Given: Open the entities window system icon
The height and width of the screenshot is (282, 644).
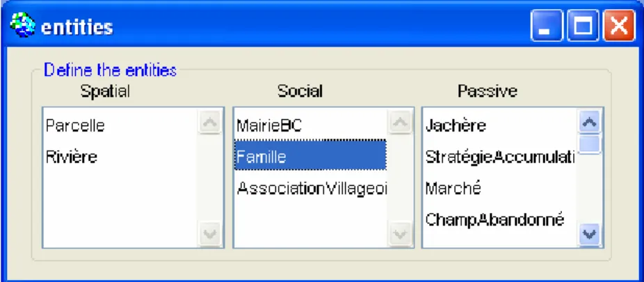Looking at the screenshot, I should (23, 26).
